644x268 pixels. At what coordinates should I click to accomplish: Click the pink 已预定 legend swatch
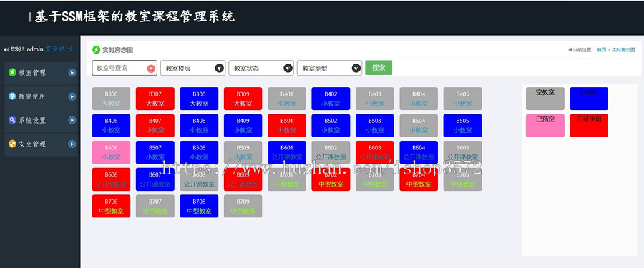(545, 126)
